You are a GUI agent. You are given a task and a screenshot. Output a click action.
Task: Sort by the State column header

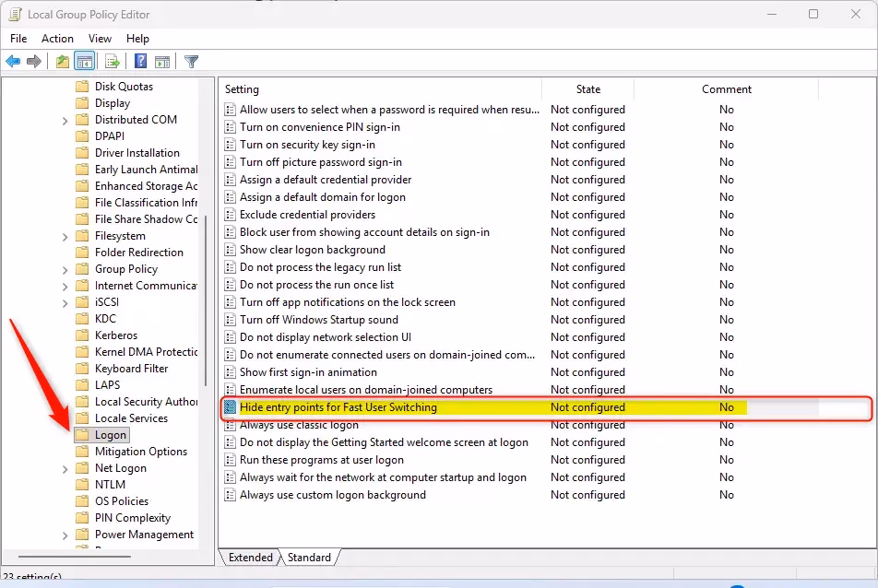pos(587,89)
